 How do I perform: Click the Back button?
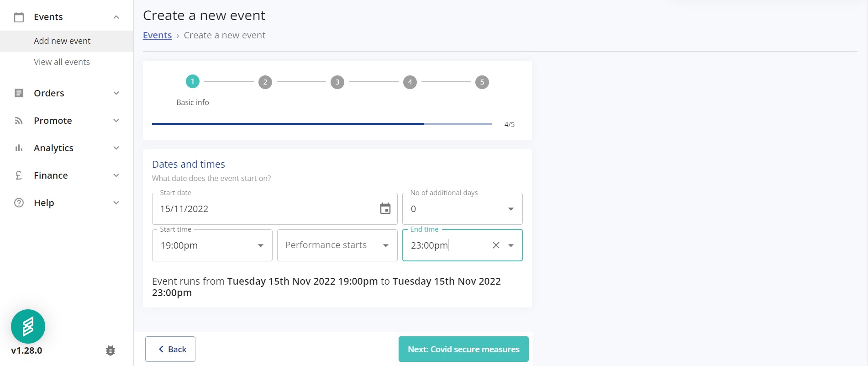click(170, 349)
